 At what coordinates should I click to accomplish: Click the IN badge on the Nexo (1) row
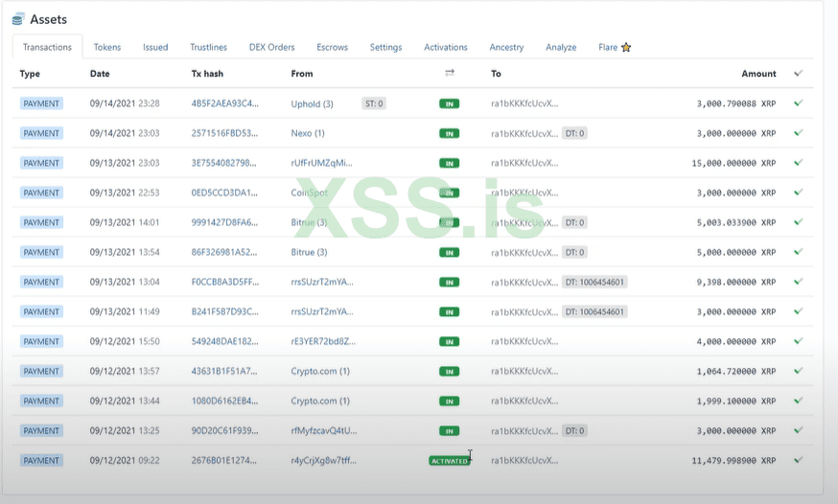point(449,133)
